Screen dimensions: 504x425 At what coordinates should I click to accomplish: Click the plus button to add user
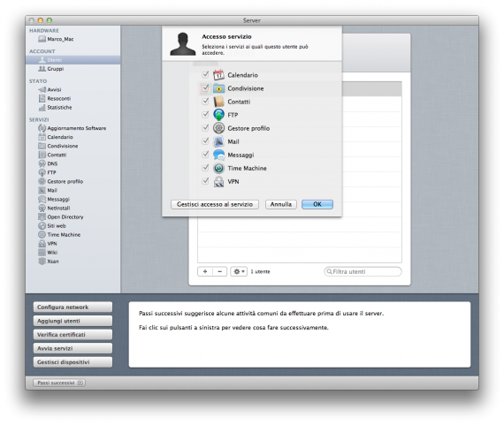(205, 271)
